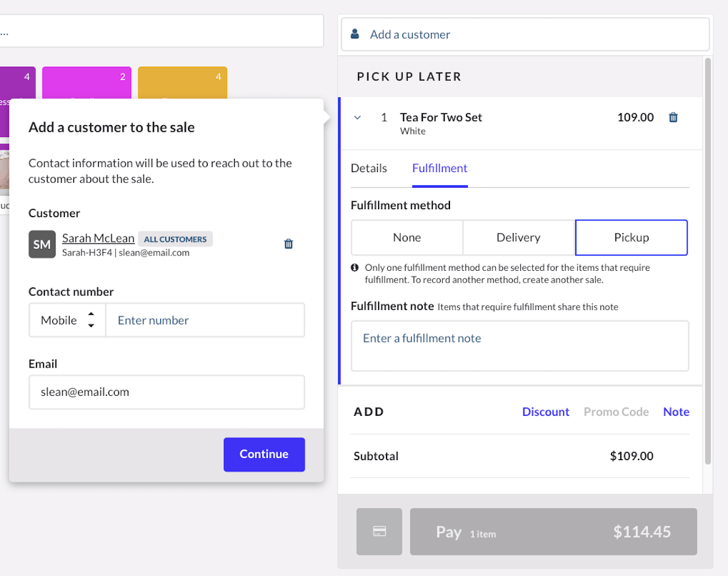Click the person icon beside Add a customer

355,34
